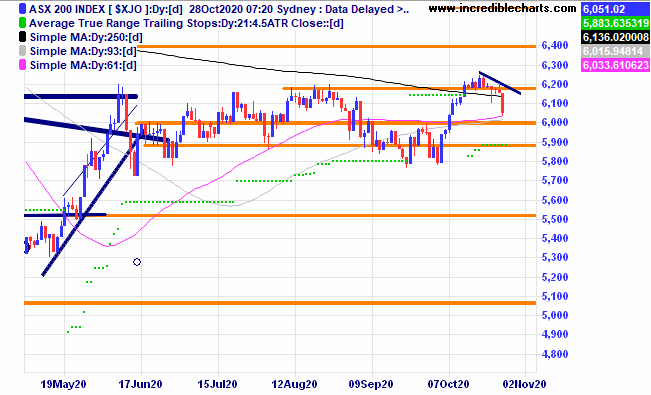
Task: Select the ASX 200 INDEX $XJO title text
Action: (86, 9)
